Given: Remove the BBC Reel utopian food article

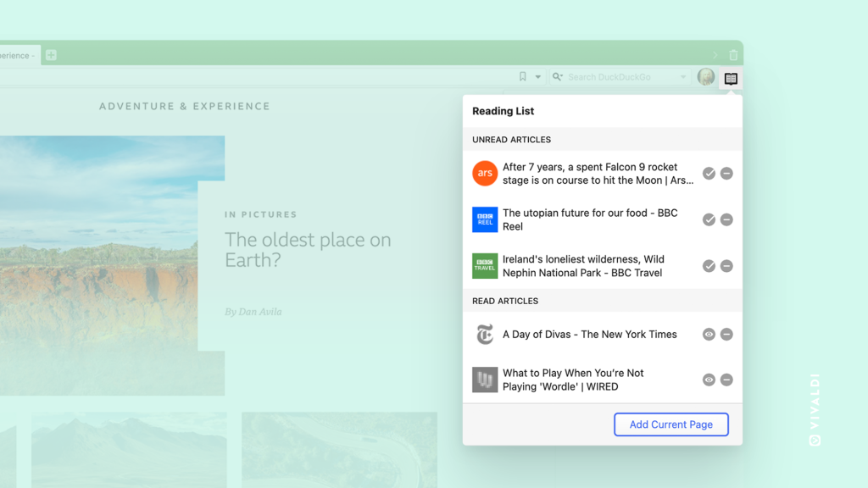Looking at the screenshot, I should pos(726,219).
